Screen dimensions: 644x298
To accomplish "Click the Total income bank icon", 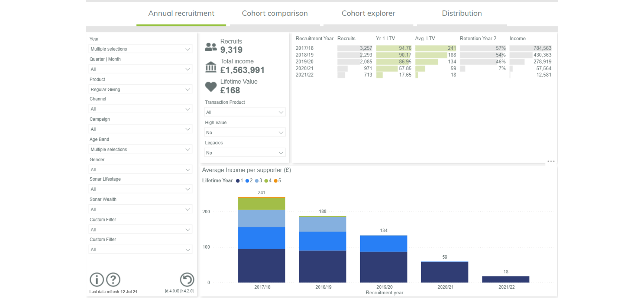I will click(x=211, y=67).
